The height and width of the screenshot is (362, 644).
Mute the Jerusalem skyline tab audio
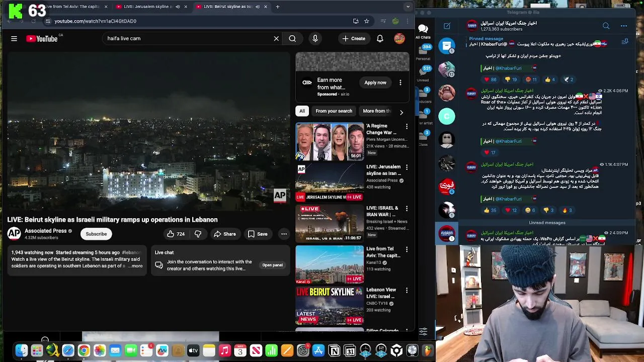(178, 7)
